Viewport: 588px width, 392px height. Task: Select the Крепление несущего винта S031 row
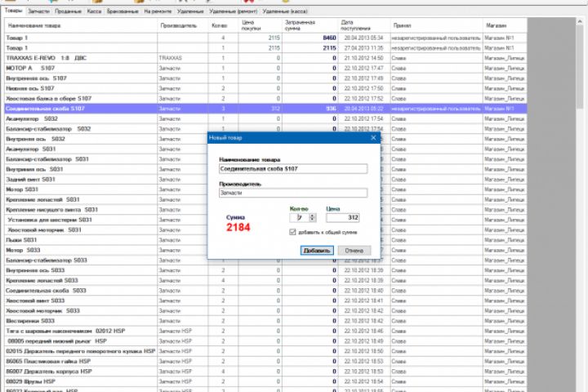[x=106, y=210]
